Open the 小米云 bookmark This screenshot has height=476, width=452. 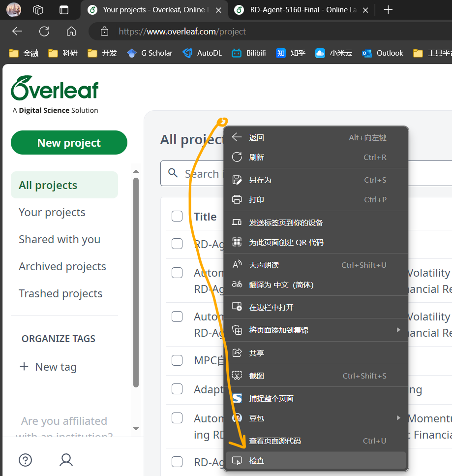pyautogui.click(x=333, y=53)
